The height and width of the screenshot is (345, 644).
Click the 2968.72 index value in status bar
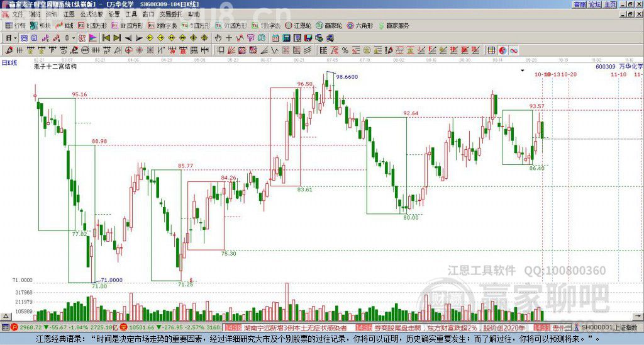(31, 327)
